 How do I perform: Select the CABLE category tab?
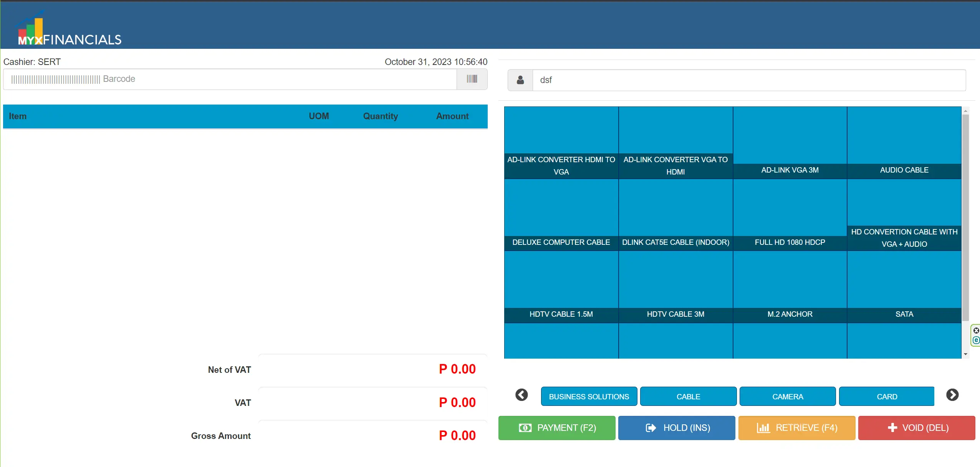coord(688,396)
